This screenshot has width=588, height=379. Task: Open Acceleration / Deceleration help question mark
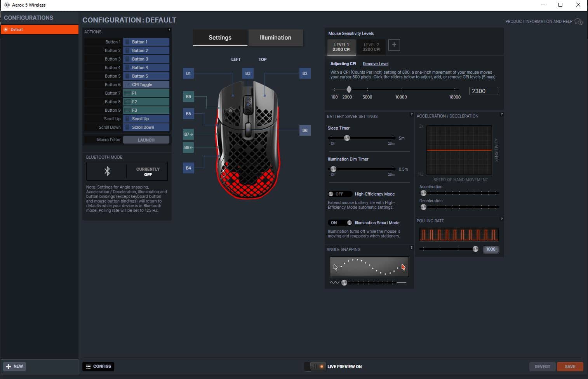pyautogui.click(x=501, y=114)
